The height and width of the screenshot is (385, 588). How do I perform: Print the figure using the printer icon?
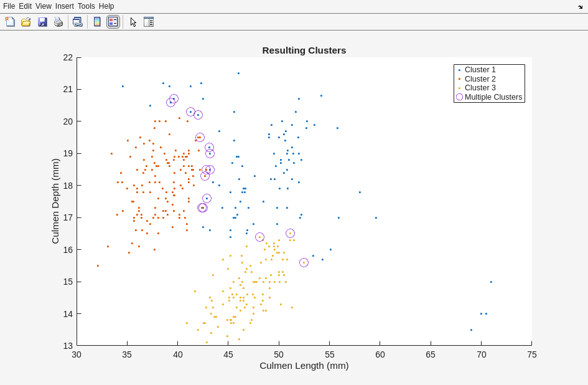[58, 22]
